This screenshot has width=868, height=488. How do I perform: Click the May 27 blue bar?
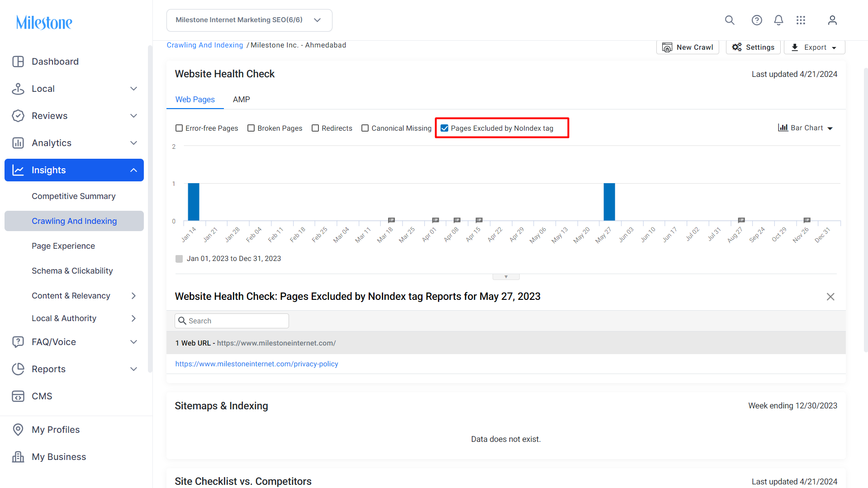click(609, 202)
